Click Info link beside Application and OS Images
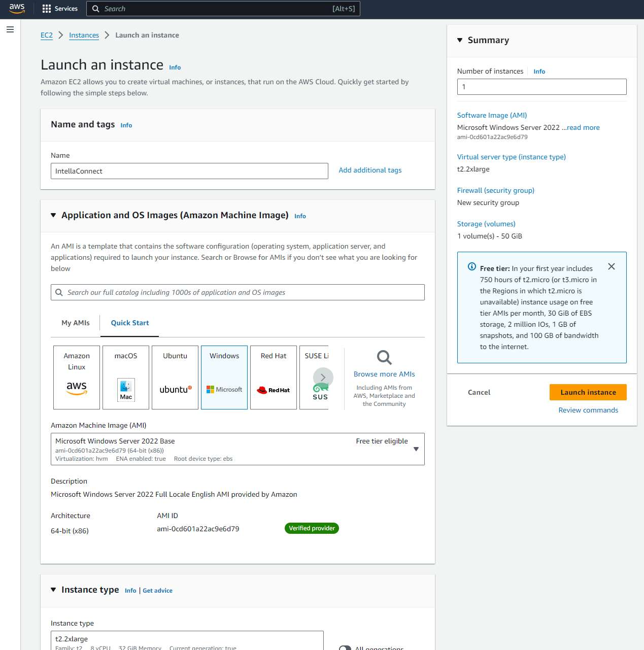The image size is (644, 650). (300, 216)
